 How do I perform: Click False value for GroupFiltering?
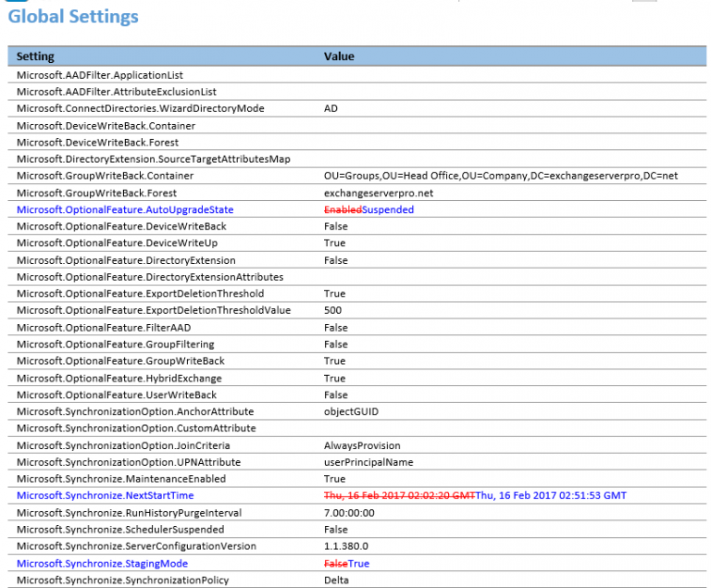click(x=335, y=344)
